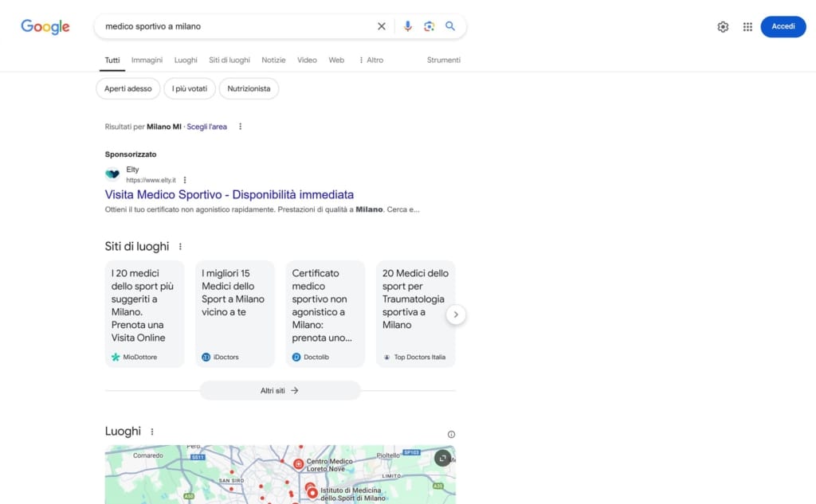Click in the search input field
The width and height of the screenshot is (816, 504).
237,26
